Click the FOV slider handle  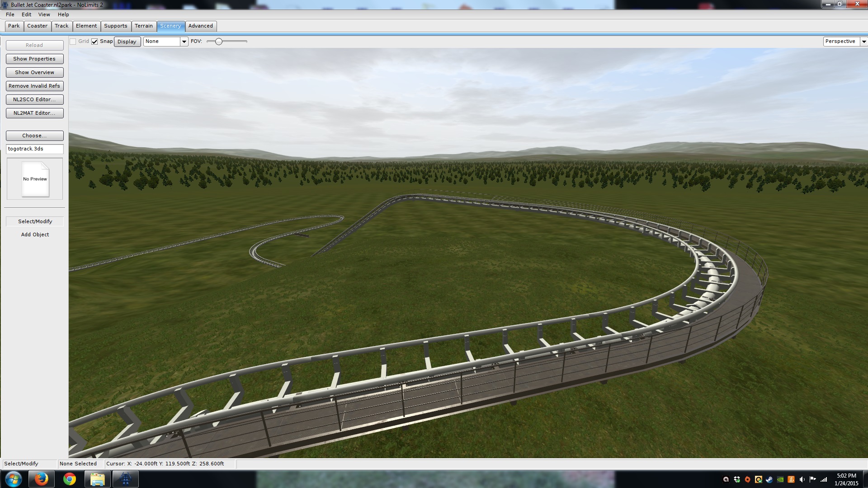pos(219,42)
